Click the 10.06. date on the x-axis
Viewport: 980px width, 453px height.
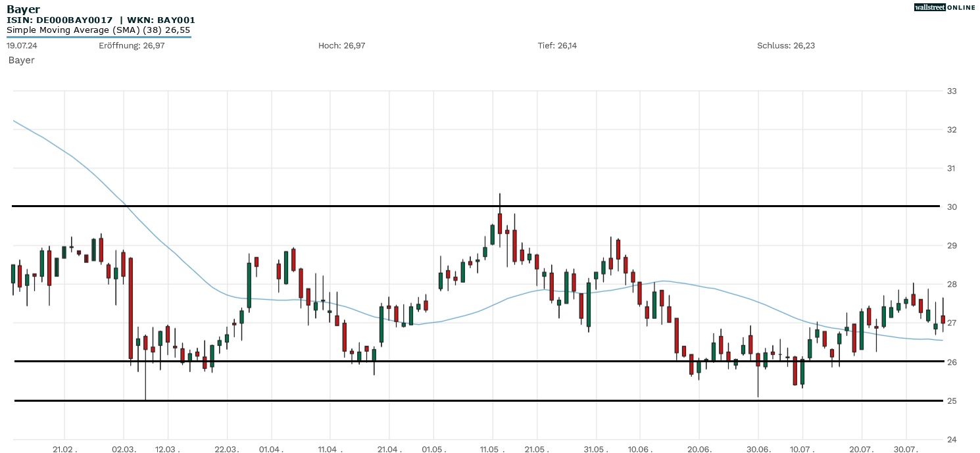tap(640, 449)
